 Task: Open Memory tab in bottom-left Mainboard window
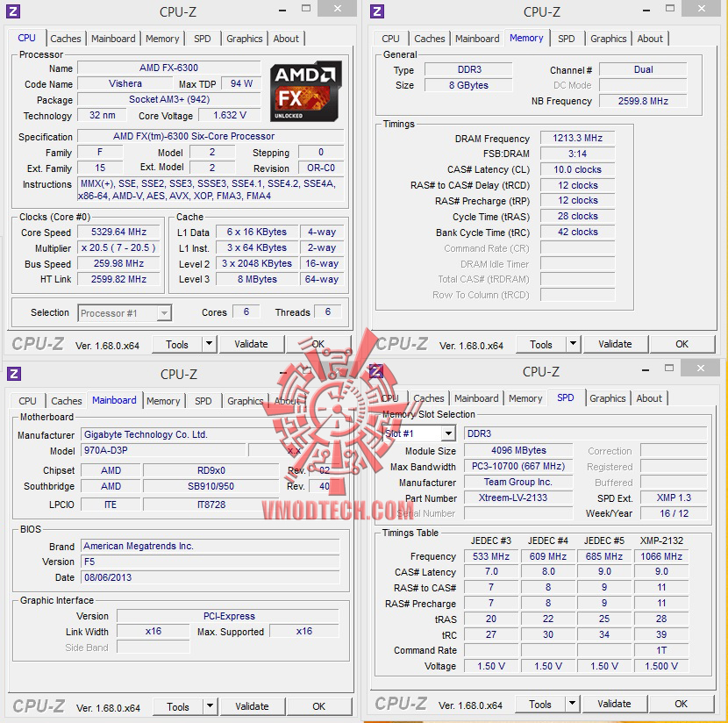coord(163,401)
